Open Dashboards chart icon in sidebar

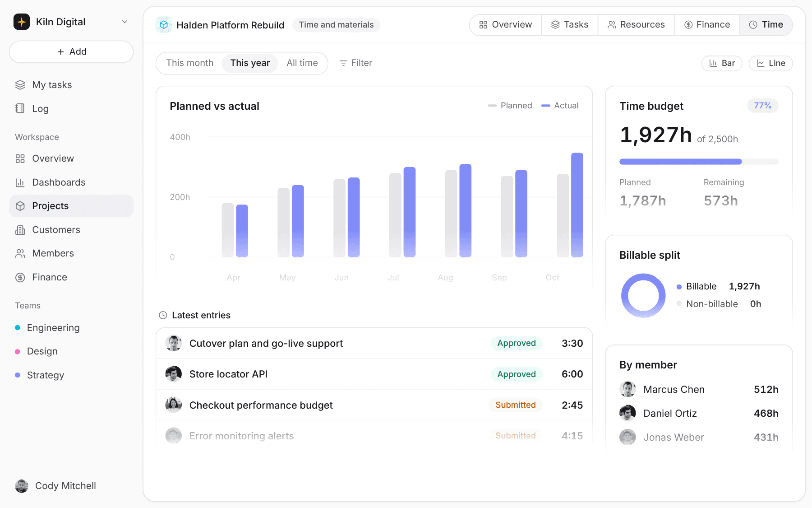point(20,182)
